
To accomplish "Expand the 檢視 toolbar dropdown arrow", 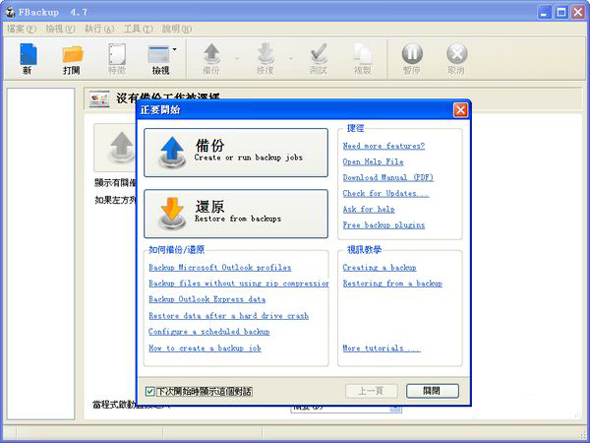I will point(175,49).
